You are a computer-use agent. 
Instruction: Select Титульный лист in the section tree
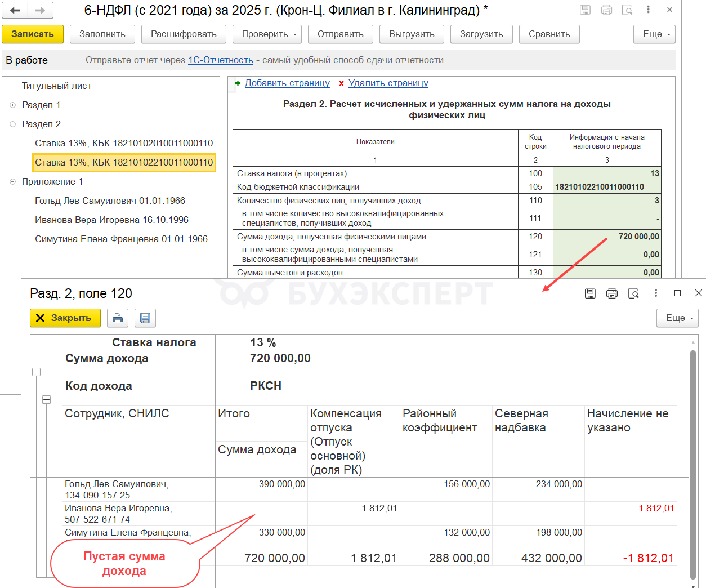point(56,86)
